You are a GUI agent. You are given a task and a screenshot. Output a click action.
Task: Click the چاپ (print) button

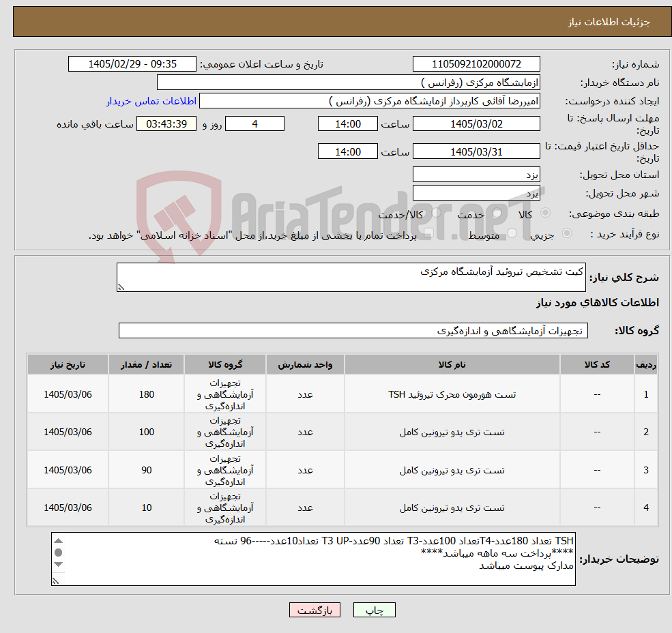(x=374, y=610)
